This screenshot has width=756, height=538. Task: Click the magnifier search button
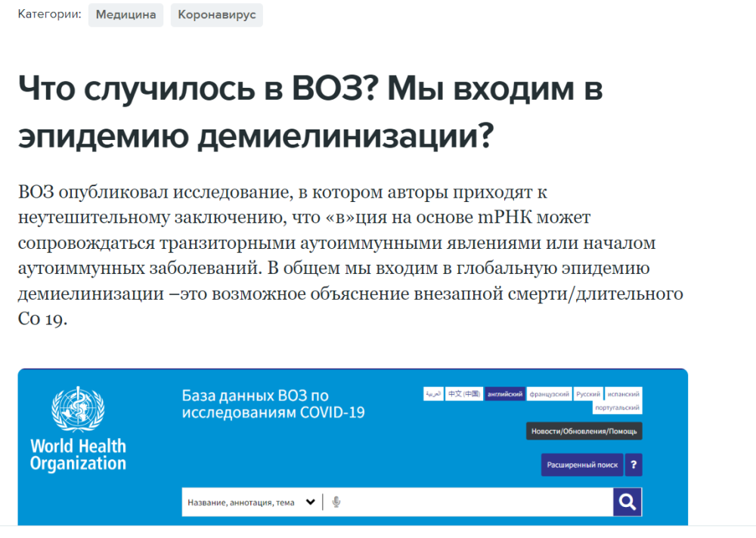coord(627,502)
